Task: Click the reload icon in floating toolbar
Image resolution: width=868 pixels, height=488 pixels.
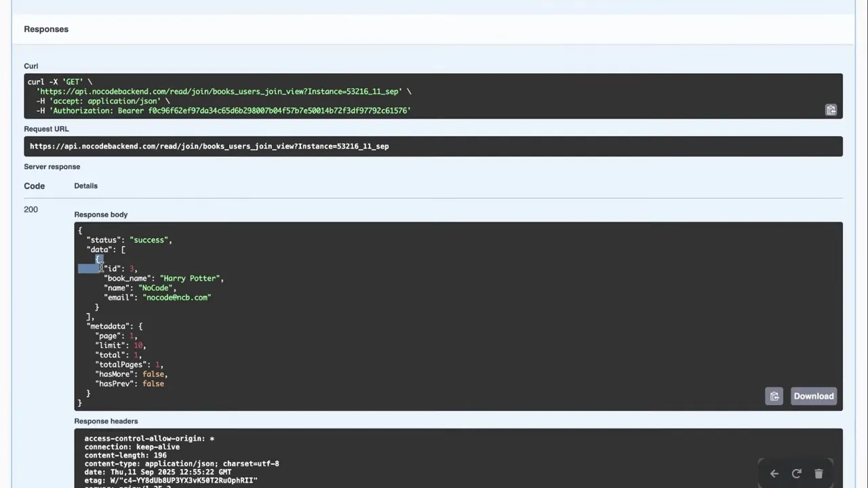Action: [796, 474]
